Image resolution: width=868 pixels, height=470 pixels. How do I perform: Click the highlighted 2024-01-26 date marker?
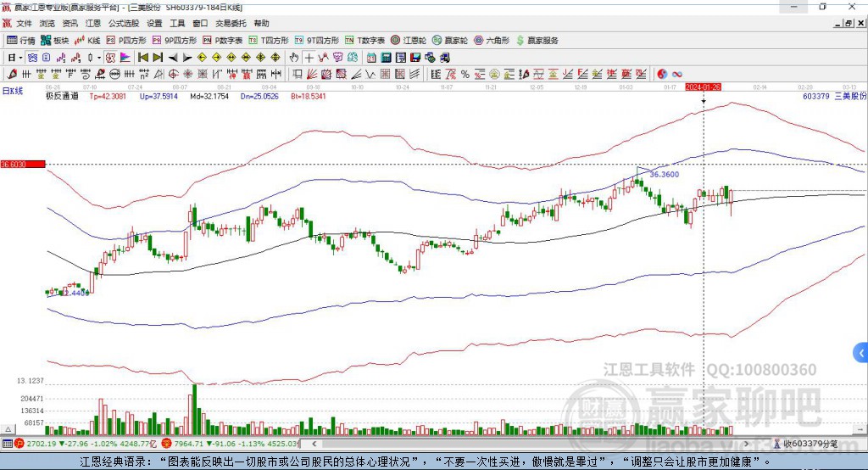click(x=703, y=87)
